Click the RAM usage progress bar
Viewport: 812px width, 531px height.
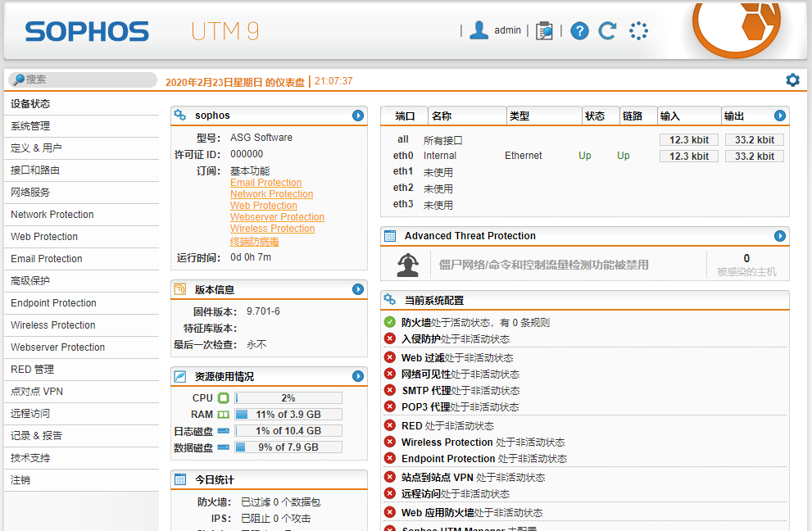(x=288, y=414)
